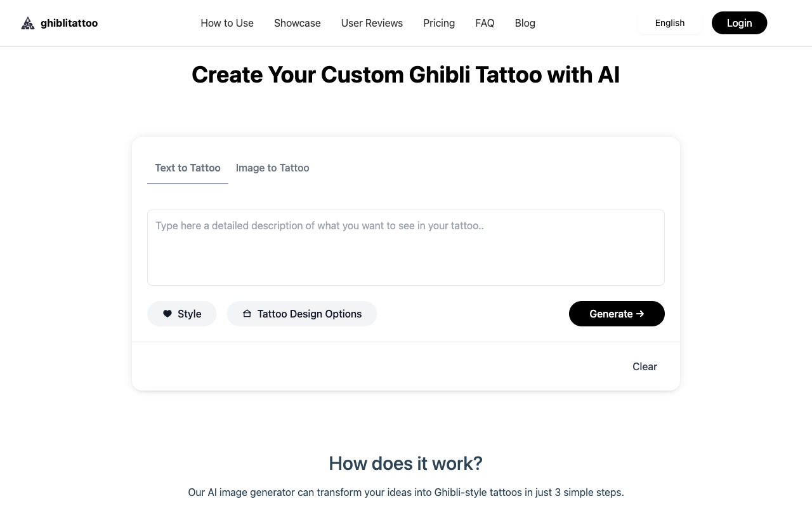
Task: Open the FAQ link
Action: pyautogui.click(x=485, y=23)
